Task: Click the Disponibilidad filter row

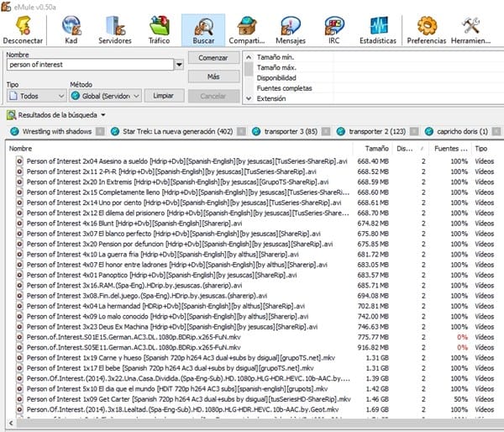Action: click(379, 78)
